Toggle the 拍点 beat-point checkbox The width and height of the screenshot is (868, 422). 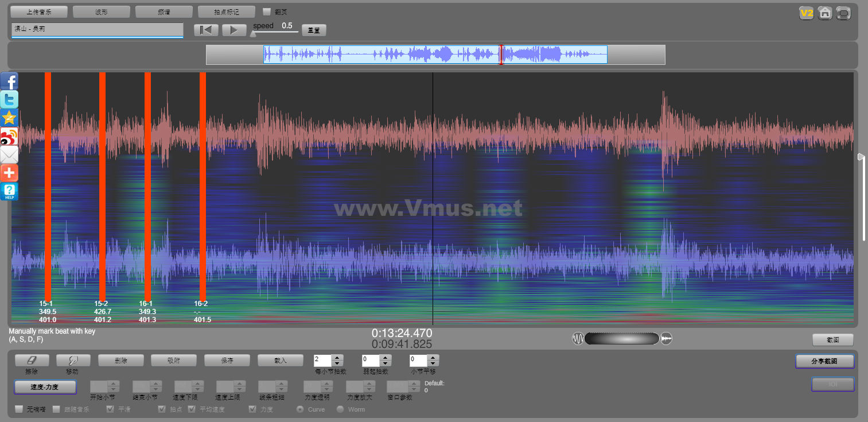(x=162, y=409)
